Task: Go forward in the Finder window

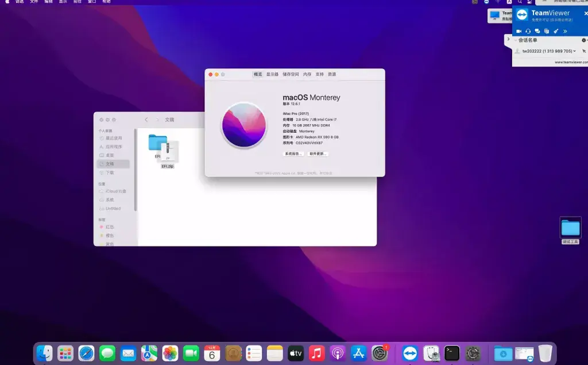Action: tap(157, 120)
